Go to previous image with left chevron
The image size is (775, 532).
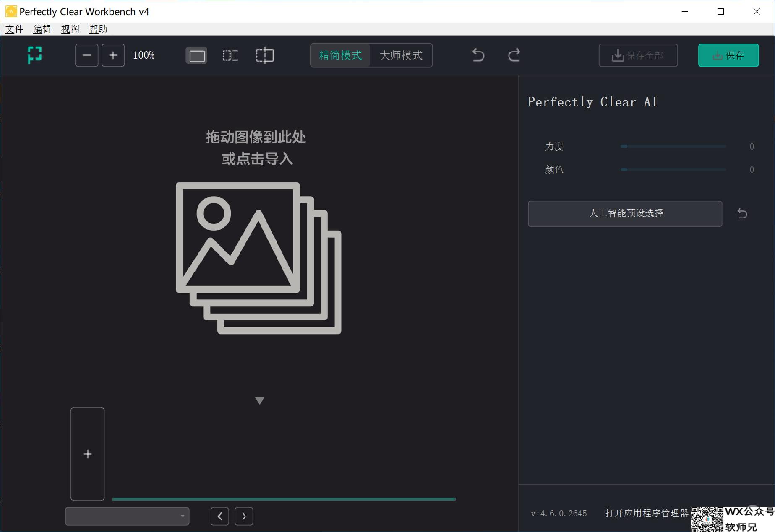point(220,516)
